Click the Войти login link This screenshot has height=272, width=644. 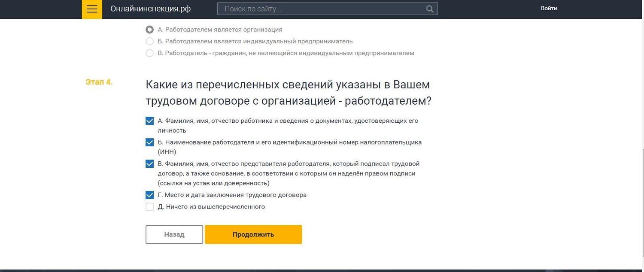click(x=549, y=8)
